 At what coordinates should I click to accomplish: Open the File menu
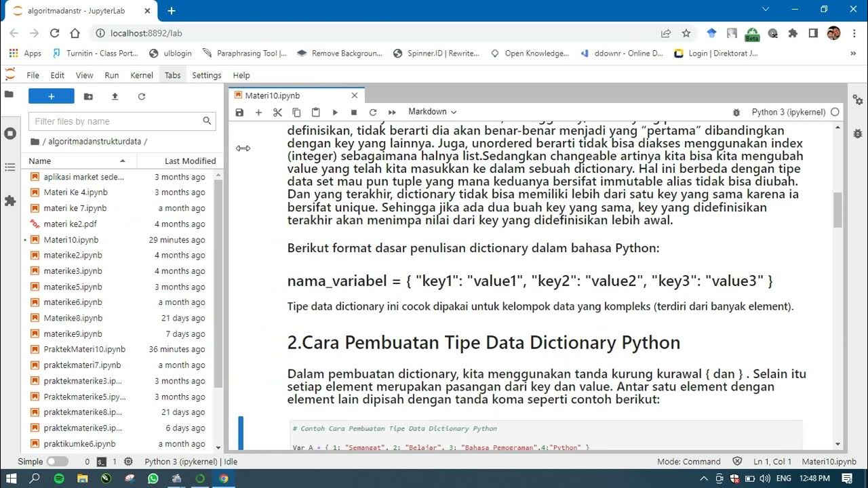tap(33, 75)
